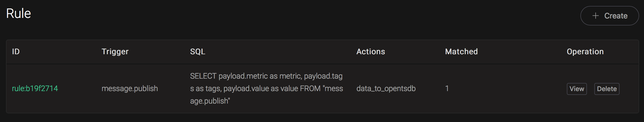
Task: Click the Rule page heading
Action: pyautogui.click(x=18, y=13)
